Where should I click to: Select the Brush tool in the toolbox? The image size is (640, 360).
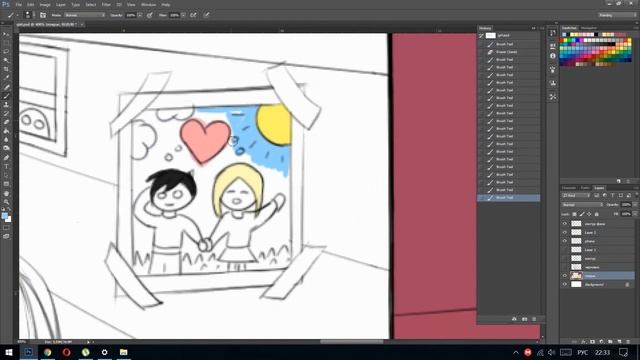click(x=6, y=96)
